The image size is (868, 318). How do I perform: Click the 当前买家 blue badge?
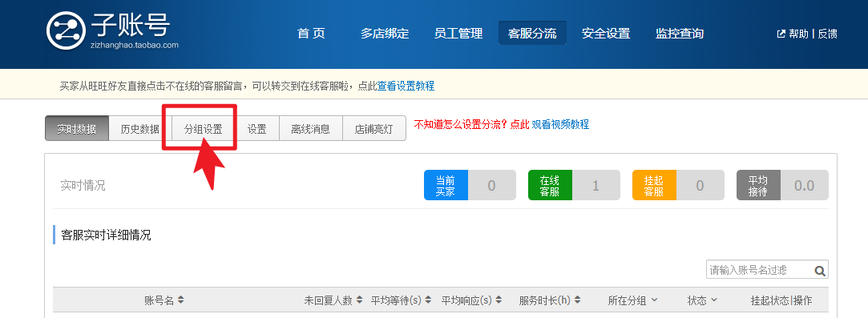pyautogui.click(x=446, y=185)
